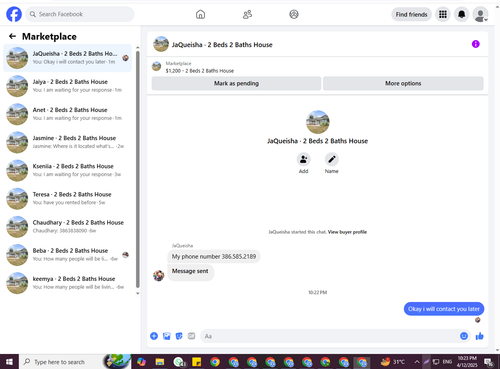
Task: Show hidden system tray icons chevron
Action: click(417, 362)
